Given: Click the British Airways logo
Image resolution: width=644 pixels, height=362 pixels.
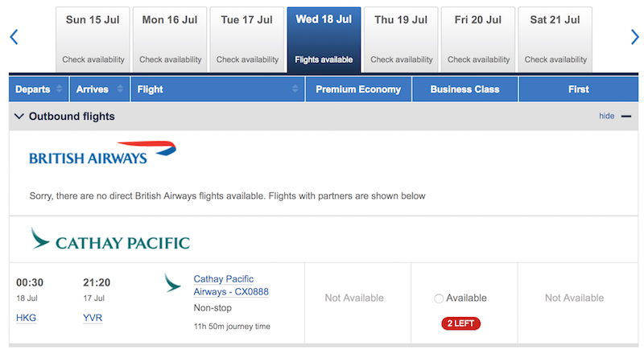Looking at the screenshot, I should point(103,154).
